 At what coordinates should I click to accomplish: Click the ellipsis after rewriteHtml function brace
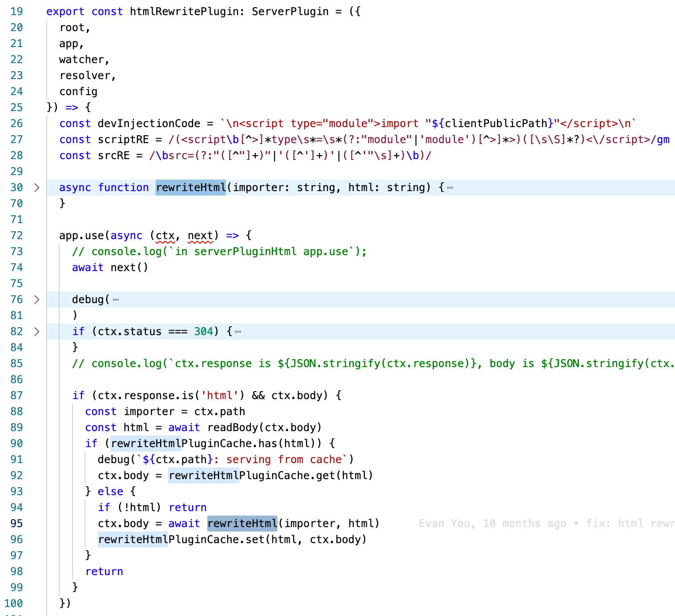coord(450,188)
